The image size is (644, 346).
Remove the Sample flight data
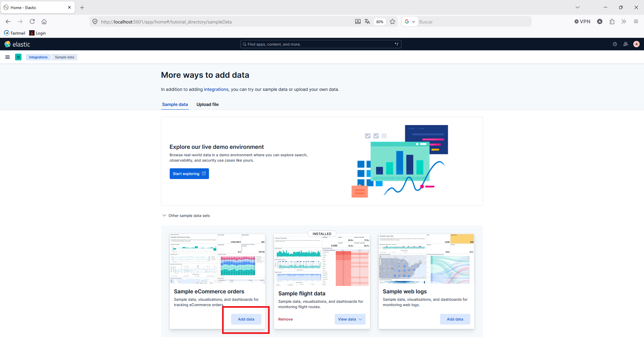tap(285, 319)
